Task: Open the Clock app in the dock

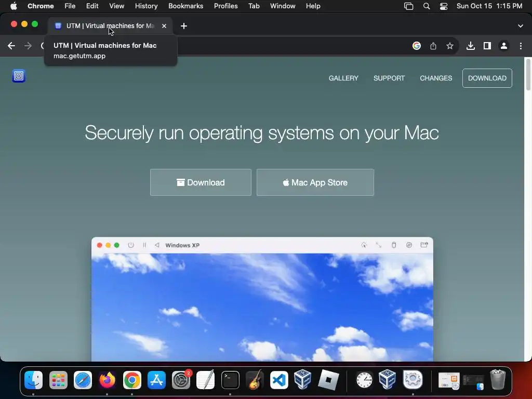Action: tap(364, 380)
